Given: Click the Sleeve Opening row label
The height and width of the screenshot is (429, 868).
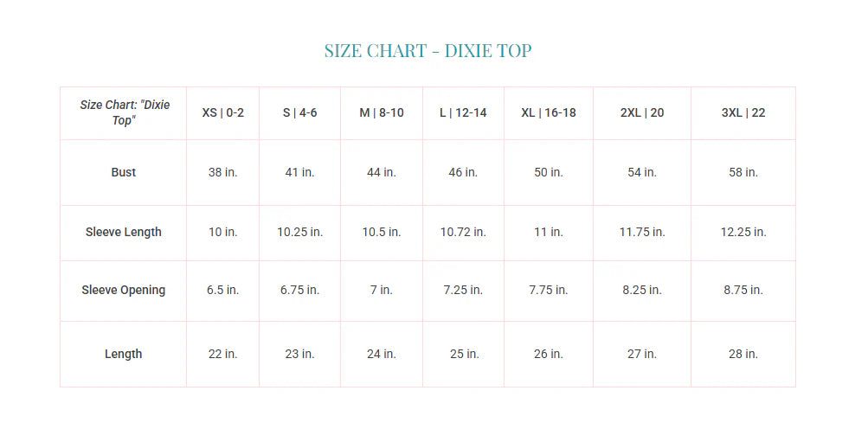Looking at the screenshot, I should point(124,290).
